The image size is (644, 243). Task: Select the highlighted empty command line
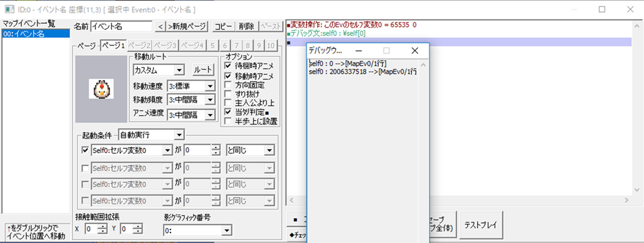pos(459,42)
